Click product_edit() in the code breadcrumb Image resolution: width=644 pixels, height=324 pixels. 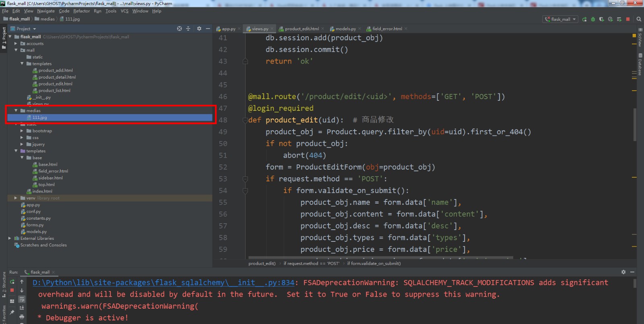click(x=262, y=264)
